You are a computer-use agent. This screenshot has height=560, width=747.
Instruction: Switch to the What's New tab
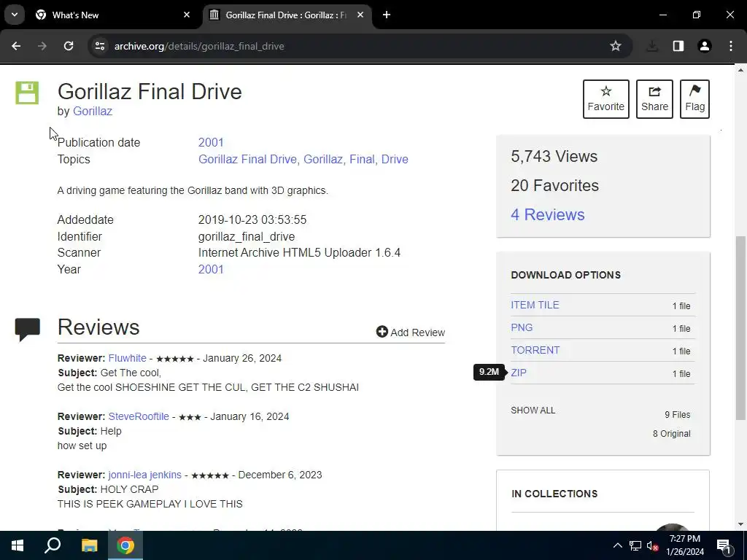(x=112, y=15)
